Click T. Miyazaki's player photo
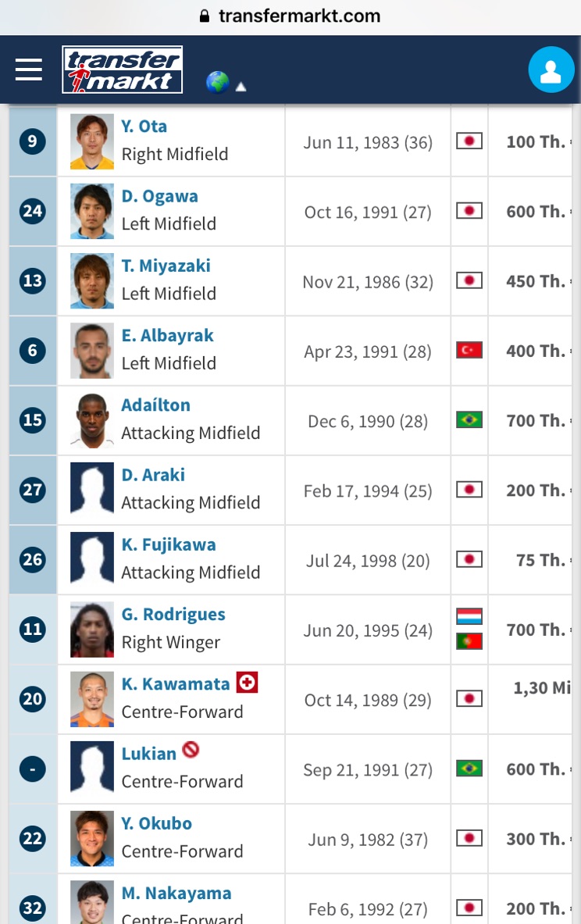This screenshot has height=924, width=581. pyautogui.click(x=92, y=281)
